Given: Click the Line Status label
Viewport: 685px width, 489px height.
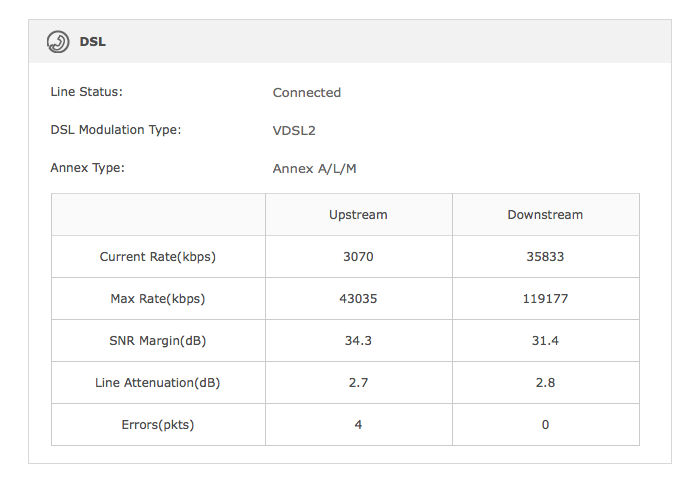Looking at the screenshot, I should coord(86,92).
